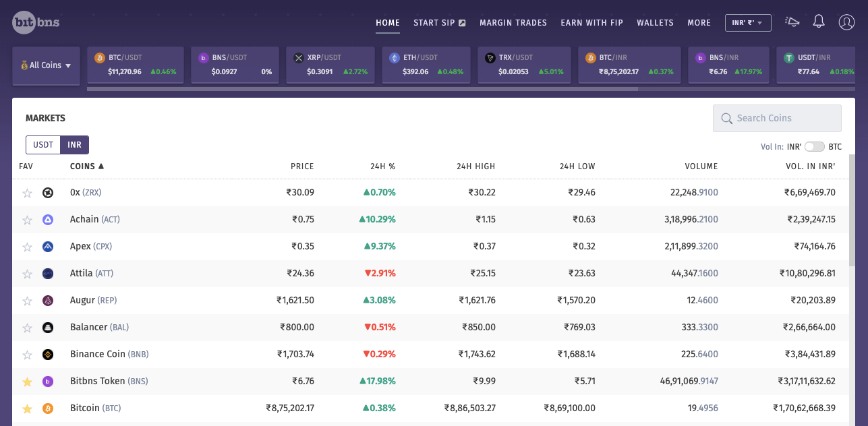868x426 pixels.
Task: Click the ticker strip horizontal scrollbar
Action: (x=362, y=89)
